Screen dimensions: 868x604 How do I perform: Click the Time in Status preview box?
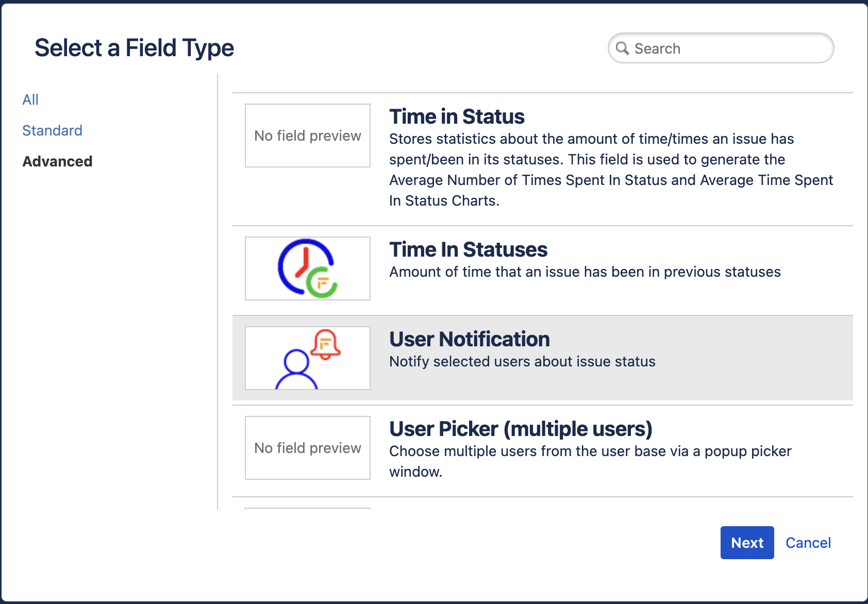pyautogui.click(x=307, y=136)
